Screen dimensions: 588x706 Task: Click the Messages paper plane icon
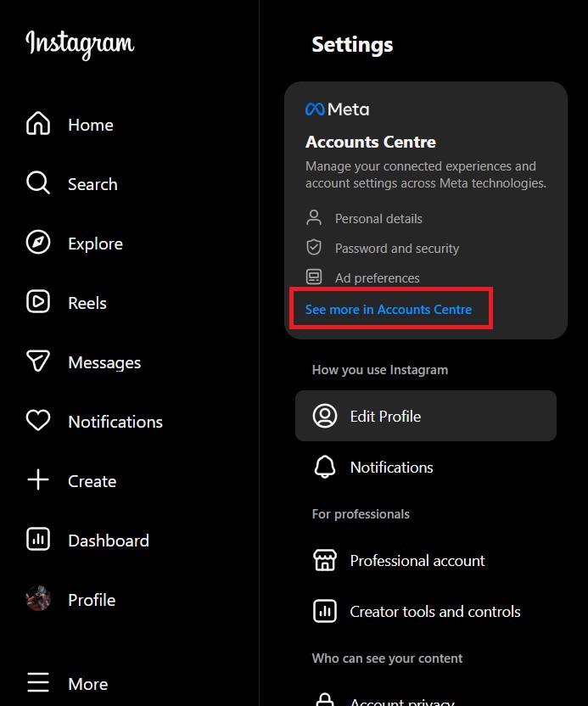pyautogui.click(x=38, y=361)
